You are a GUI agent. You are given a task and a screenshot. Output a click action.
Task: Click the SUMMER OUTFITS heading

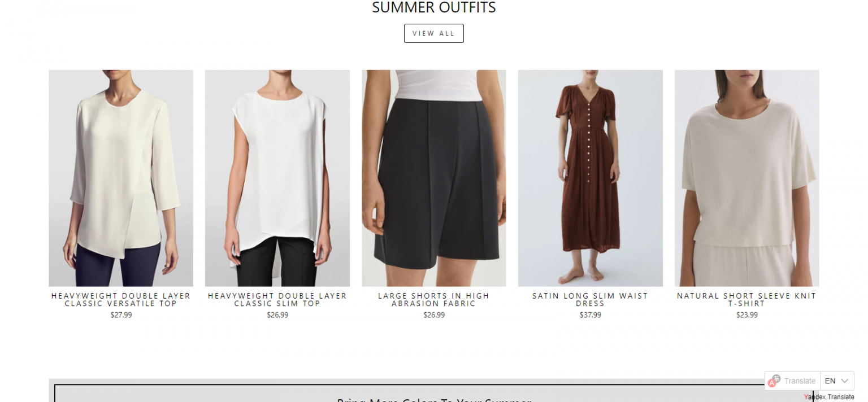434,7
